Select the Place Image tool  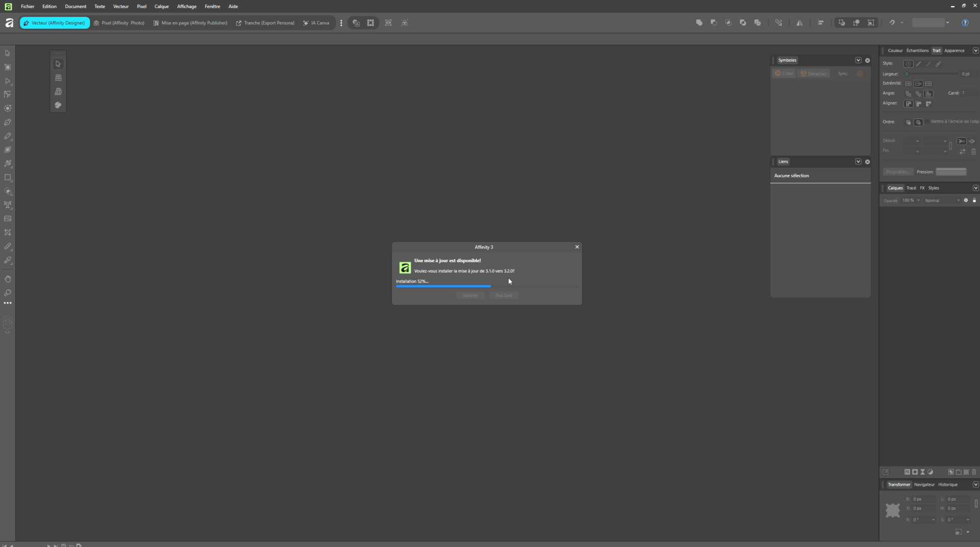[8, 219]
